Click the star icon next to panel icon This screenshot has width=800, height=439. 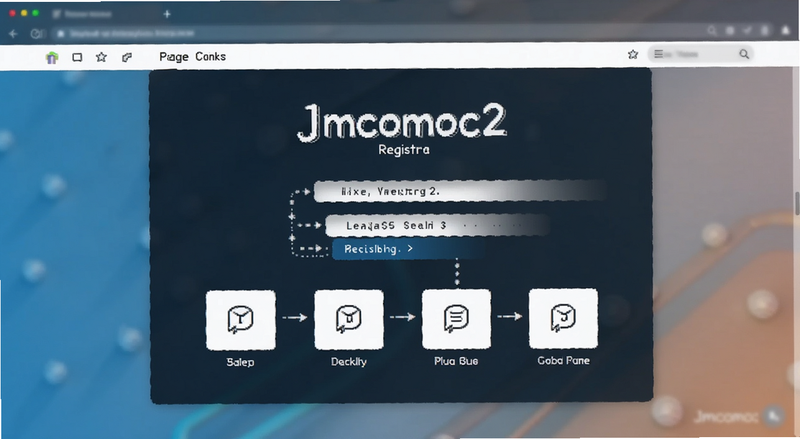tap(102, 57)
